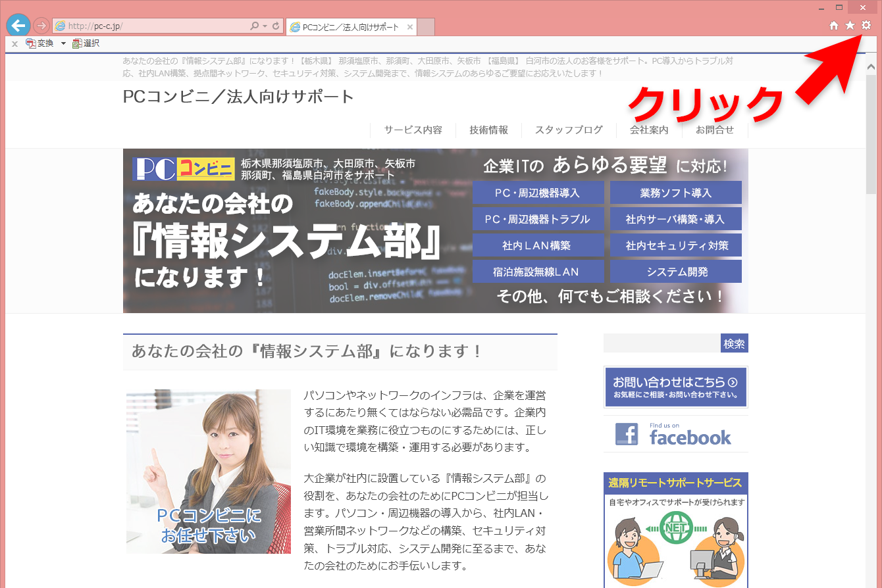882x588 pixels.
Task: Click the Home icon in browser toolbar
Action: [834, 26]
